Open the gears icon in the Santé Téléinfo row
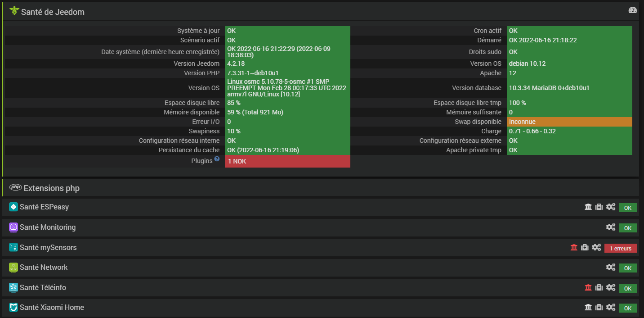Screen dimensions: 644x318 [610, 287]
